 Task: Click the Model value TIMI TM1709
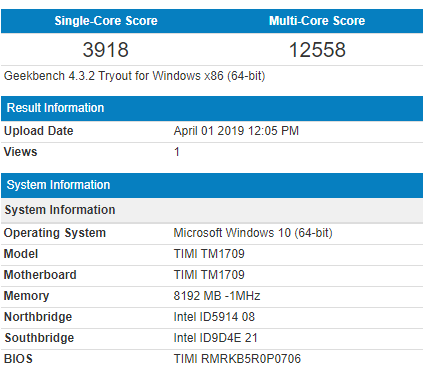(x=209, y=254)
